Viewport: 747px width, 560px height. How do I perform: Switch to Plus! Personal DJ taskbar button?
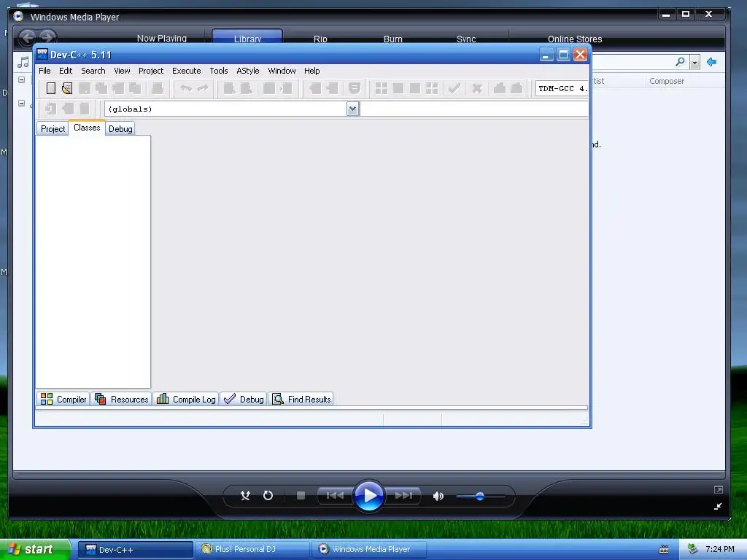coord(252,549)
